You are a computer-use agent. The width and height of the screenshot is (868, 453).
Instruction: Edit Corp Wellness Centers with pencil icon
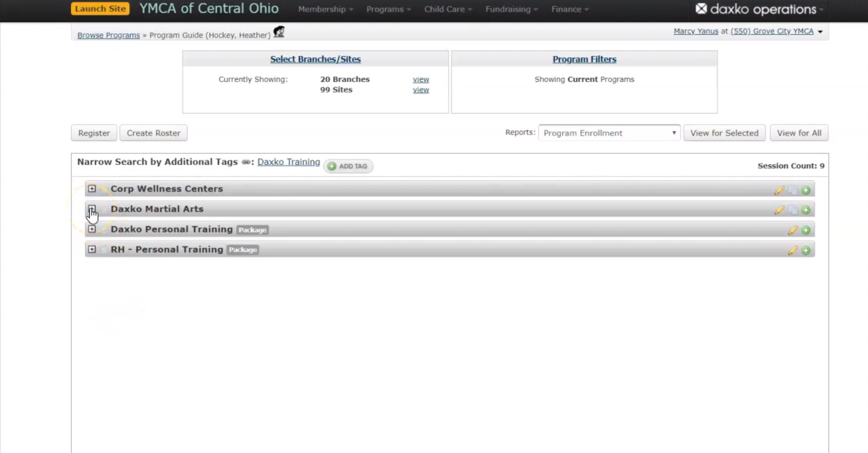pos(779,190)
